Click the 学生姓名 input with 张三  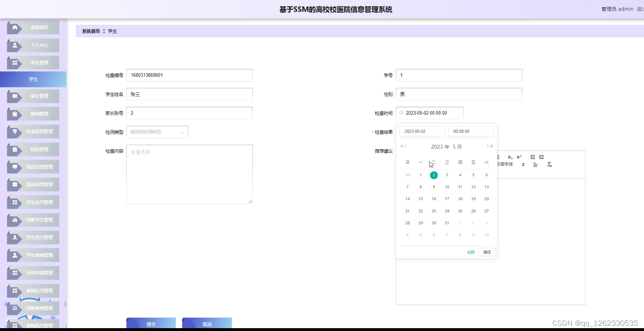coord(189,94)
